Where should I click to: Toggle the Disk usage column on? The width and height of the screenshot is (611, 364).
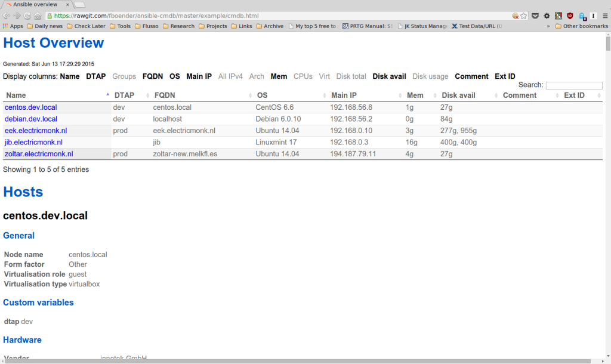(x=430, y=76)
